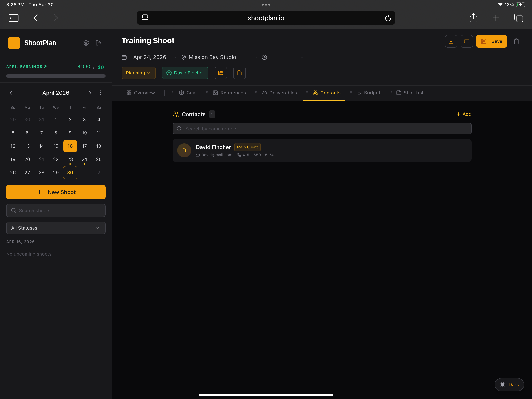The width and height of the screenshot is (532, 399).
Task: Open the calendar three-dot options menu
Action: pos(101,93)
